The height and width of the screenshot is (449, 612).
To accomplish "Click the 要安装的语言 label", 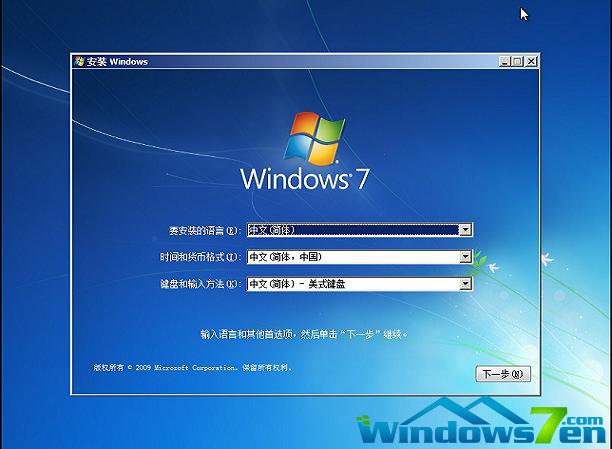I will point(204,231).
